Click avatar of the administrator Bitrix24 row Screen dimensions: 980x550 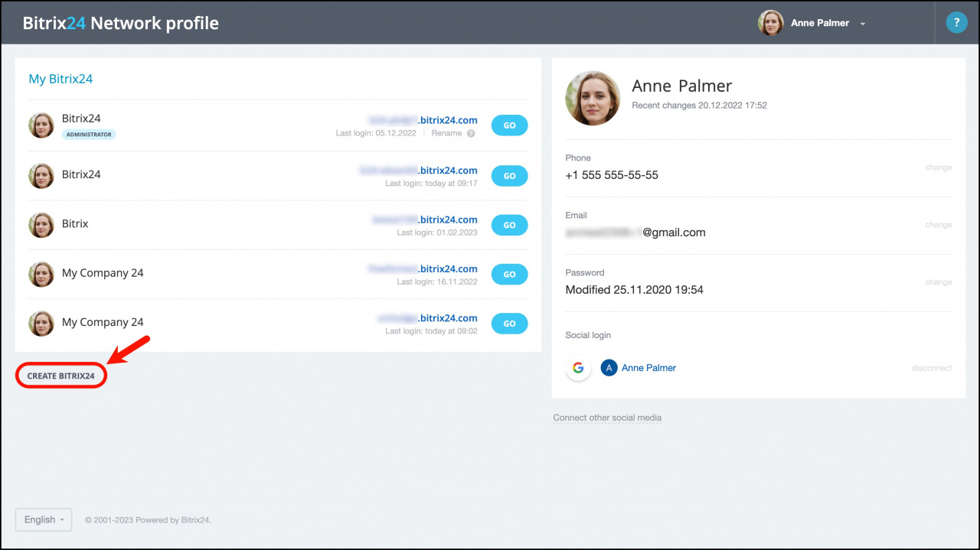[41, 125]
